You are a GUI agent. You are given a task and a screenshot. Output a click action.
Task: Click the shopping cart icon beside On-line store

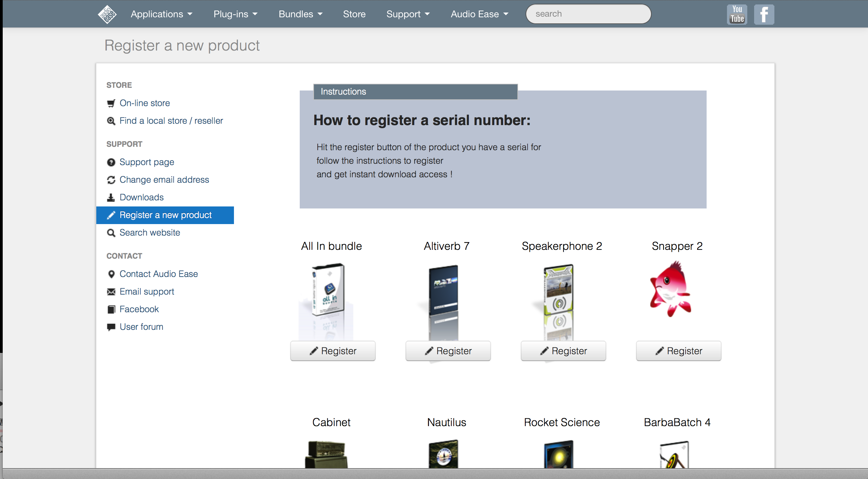coord(111,103)
